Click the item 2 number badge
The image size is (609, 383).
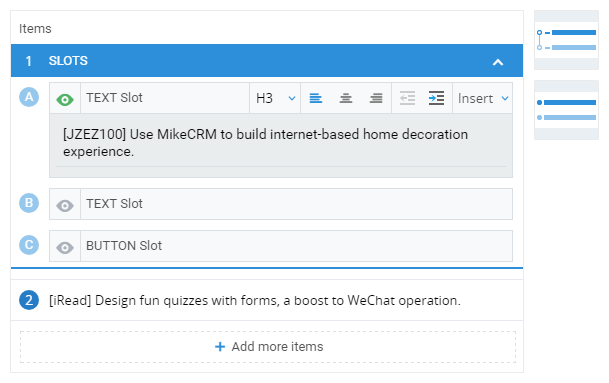[29, 300]
